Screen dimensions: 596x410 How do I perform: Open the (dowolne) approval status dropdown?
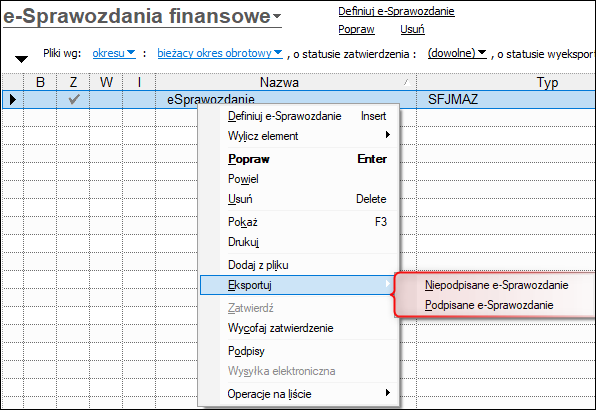(x=457, y=53)
